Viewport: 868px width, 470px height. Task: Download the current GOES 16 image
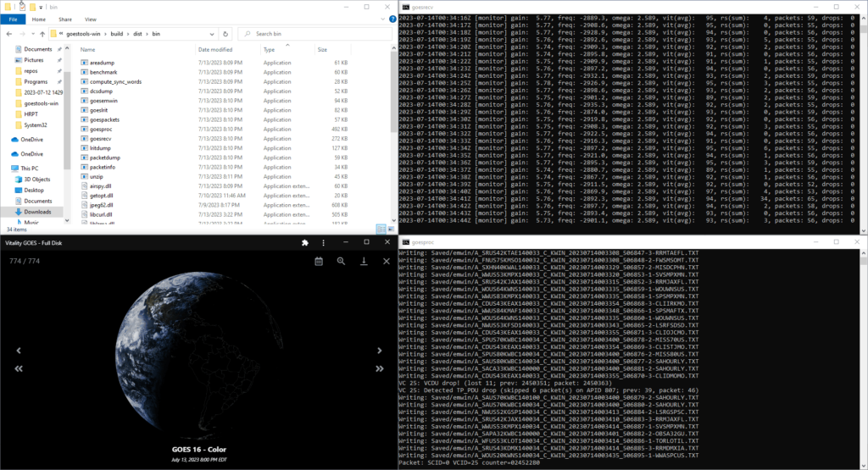click(364, 261)
